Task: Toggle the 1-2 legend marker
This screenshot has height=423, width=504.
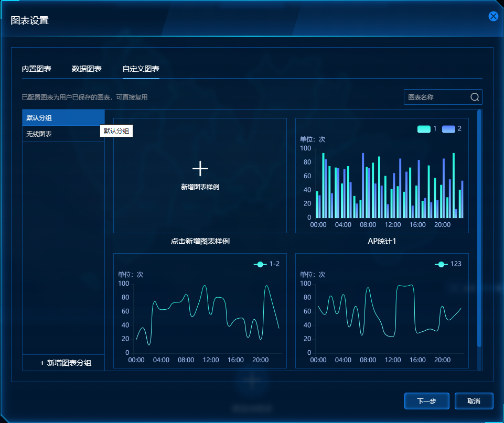Action: 260,264
